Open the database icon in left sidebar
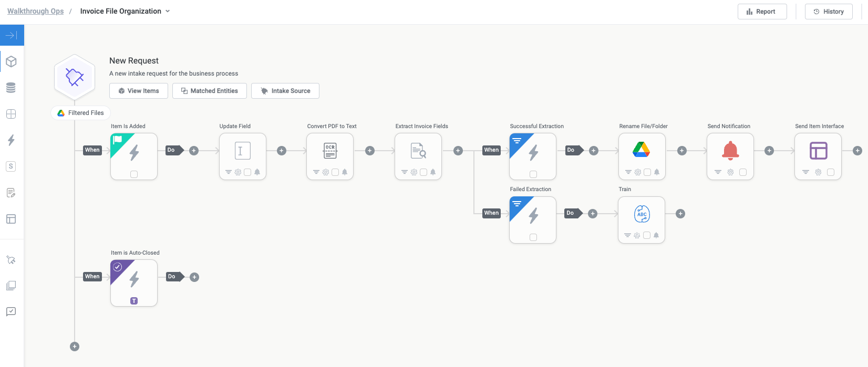868x367 pixels. pyautogui.click(x=11, y=88)
